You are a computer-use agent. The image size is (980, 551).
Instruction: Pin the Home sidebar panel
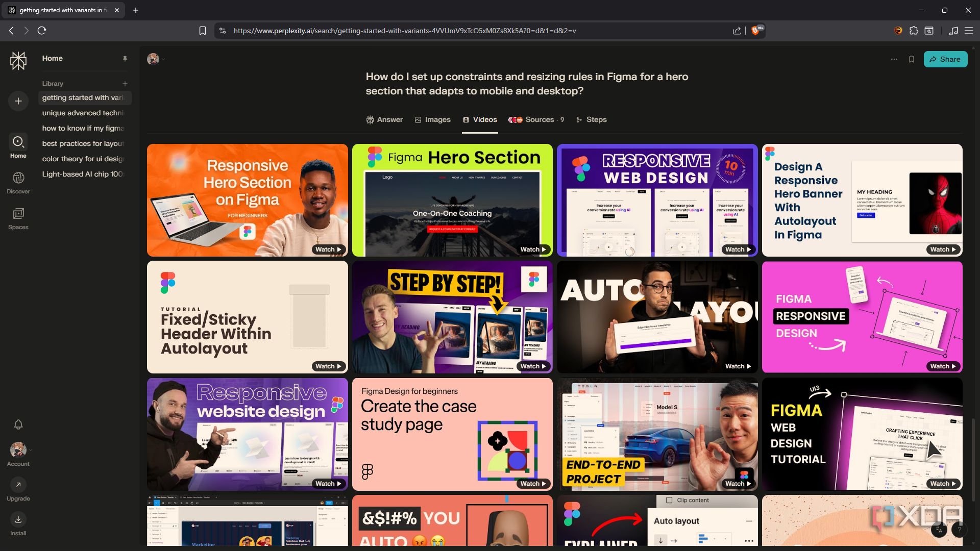point(125,59)
